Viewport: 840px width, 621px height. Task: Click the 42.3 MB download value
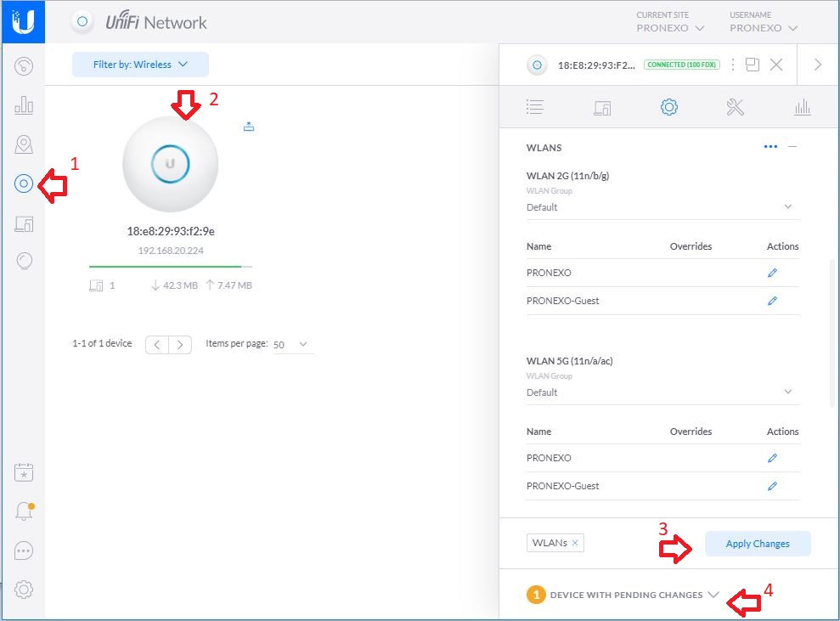tap(180, 285)
